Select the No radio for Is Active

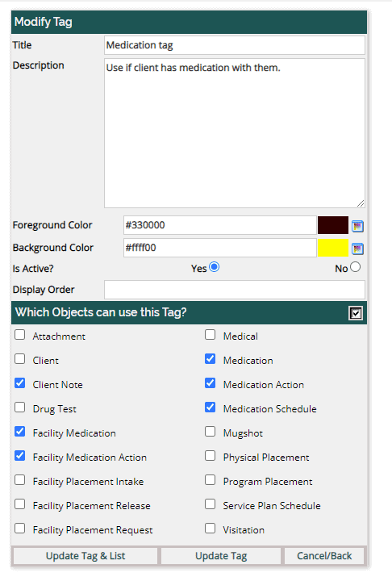click(355, 267)
